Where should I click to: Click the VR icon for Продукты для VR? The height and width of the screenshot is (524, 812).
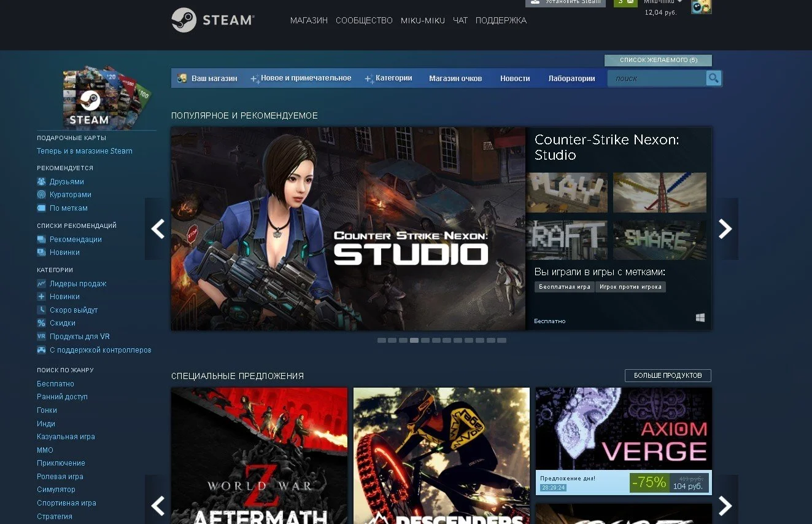pyautogui.click(x=41, y=337)
